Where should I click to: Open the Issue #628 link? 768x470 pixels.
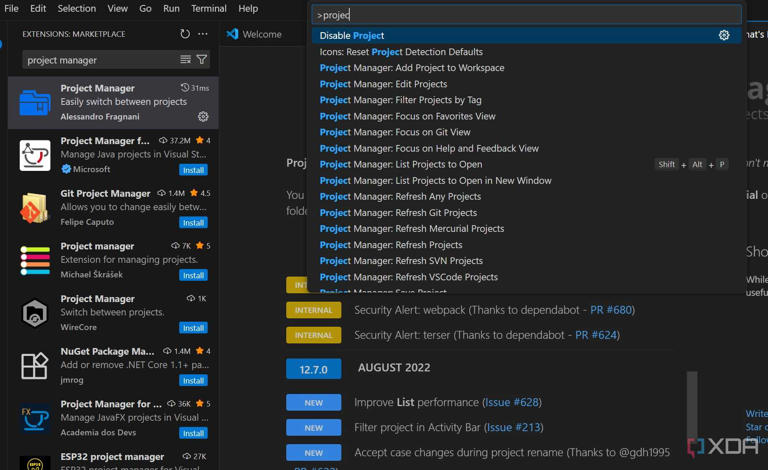[x=512, y=402]
